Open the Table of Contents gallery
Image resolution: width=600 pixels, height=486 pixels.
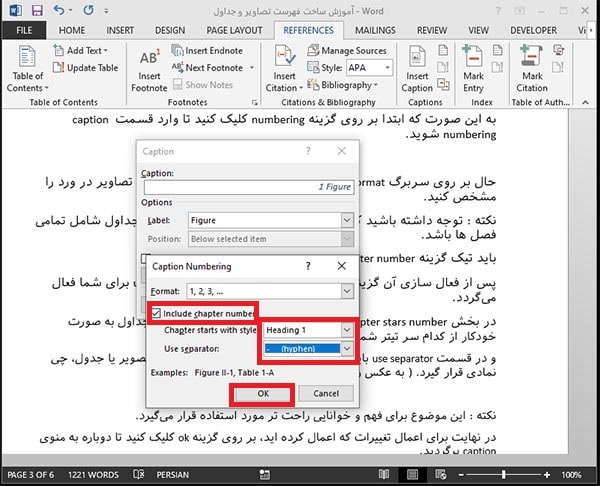(27, 69)
